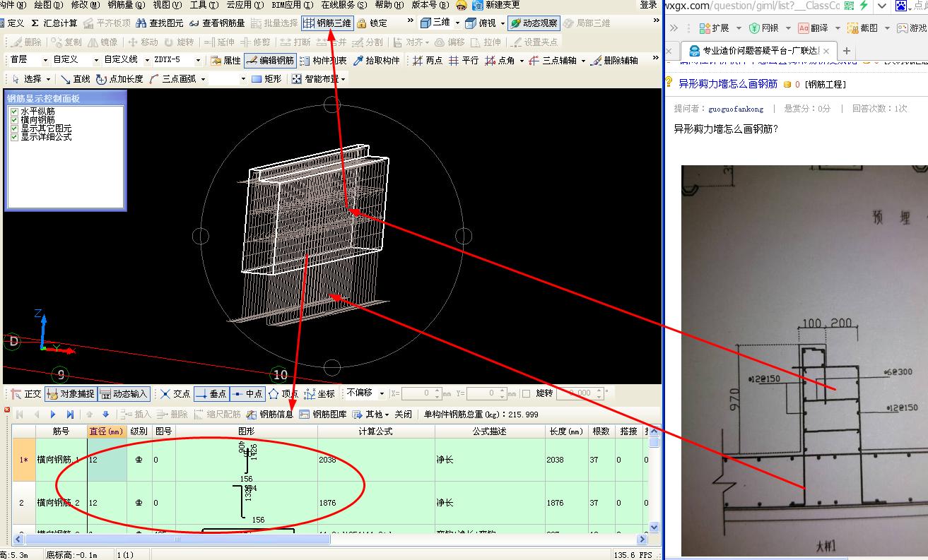Screen dimensions: 928x560
Task: Expand 智能布置 dropdown arrow
Action: (342, 78)
